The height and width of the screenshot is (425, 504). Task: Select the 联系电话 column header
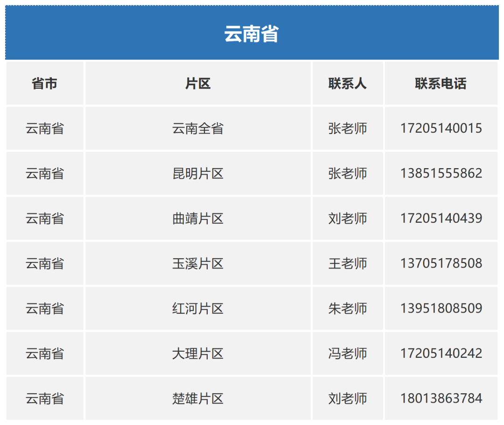[441, 84]
